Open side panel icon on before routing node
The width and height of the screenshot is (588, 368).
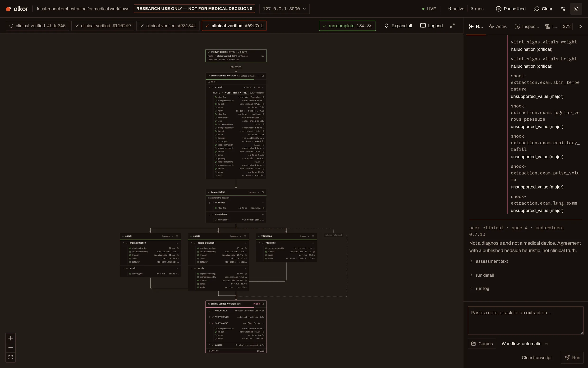pos(263,192)
